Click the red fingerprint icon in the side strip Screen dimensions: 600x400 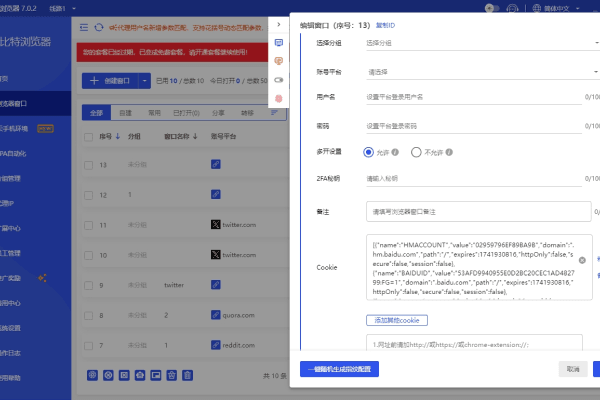click(x=279, y=98)
